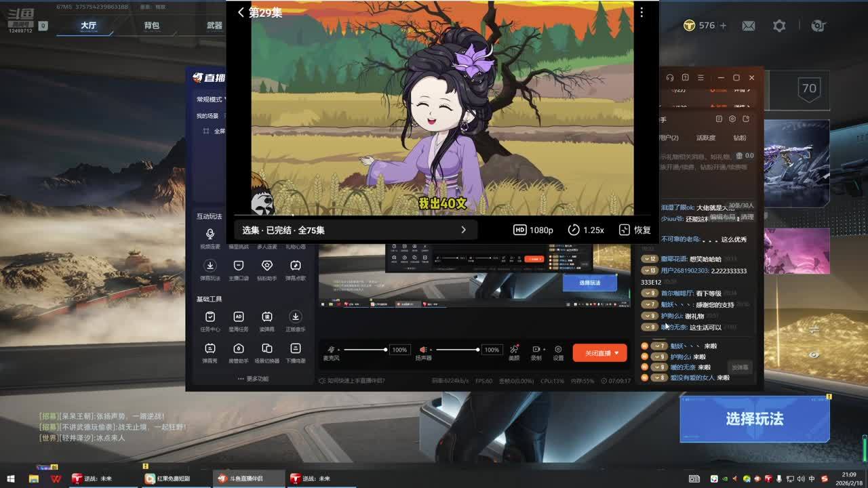868x488 pixels.
Task: Switch to 活跃度 tab in chat panel
Action: pos(706,138)
